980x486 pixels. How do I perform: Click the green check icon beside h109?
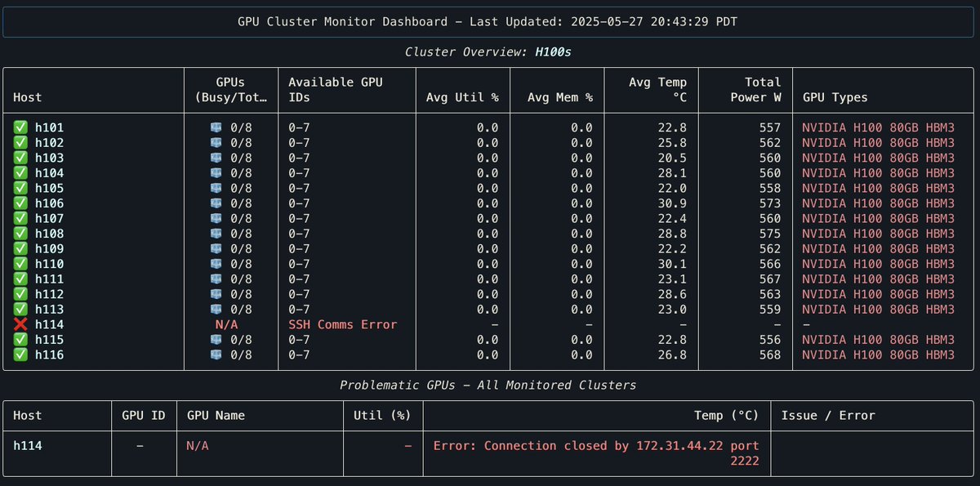point(20,249)
